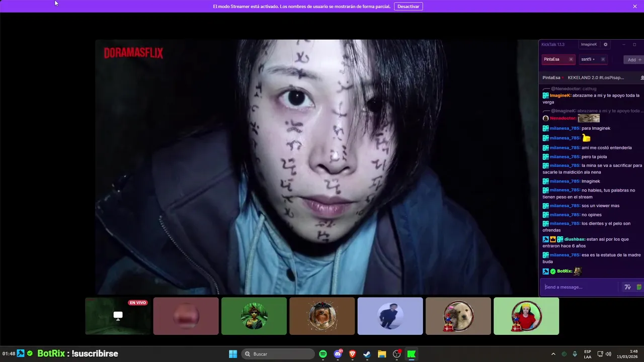
Task: Open the chatters list icon in KickTalk header
Action: (x=642, y=78)
